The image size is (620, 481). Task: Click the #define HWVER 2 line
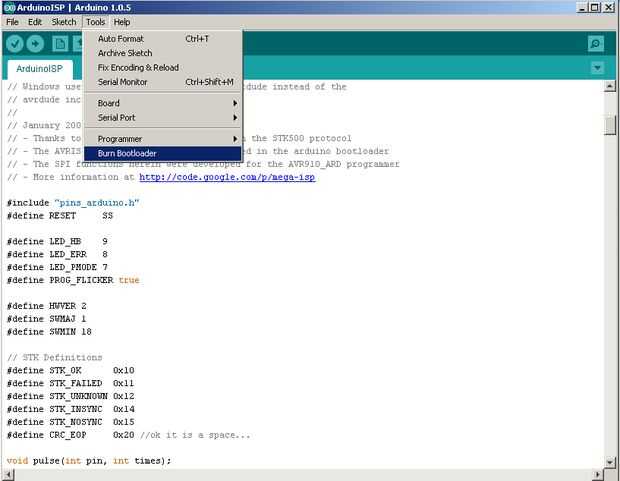(x=47, y=306)
